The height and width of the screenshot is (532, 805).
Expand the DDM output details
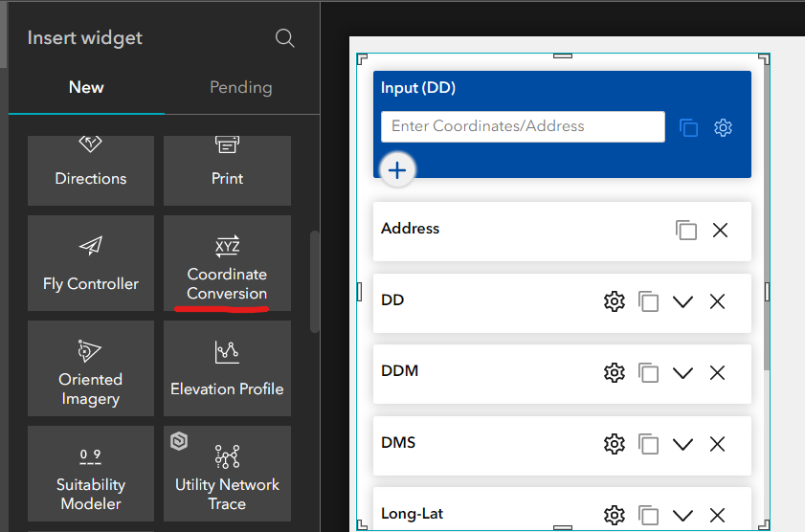(682, 372)
